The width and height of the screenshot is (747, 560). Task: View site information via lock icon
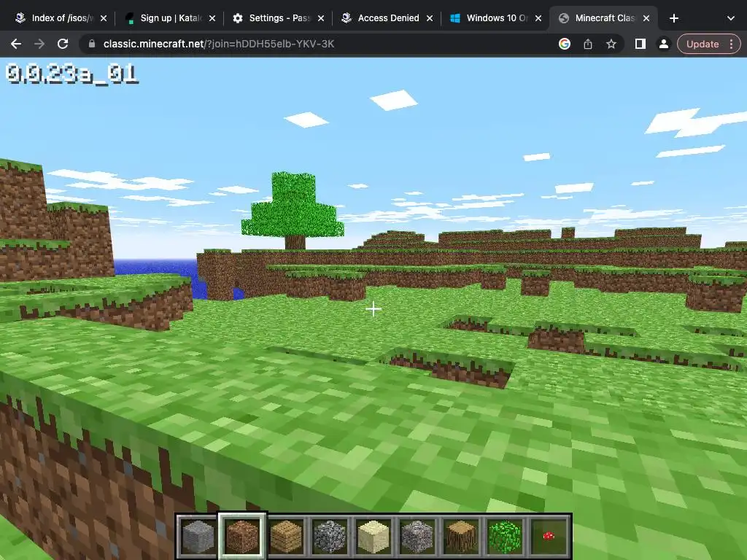pyautogui.click(x=92, y=44)
